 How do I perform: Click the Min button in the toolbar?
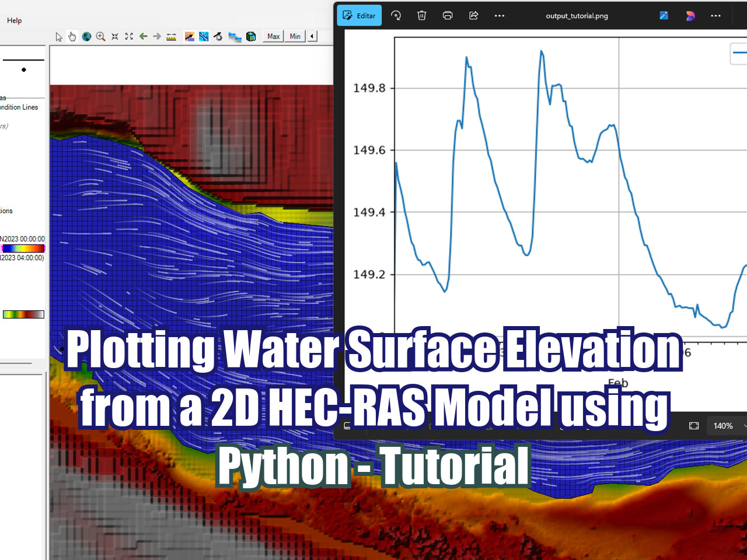pos(295,36)
